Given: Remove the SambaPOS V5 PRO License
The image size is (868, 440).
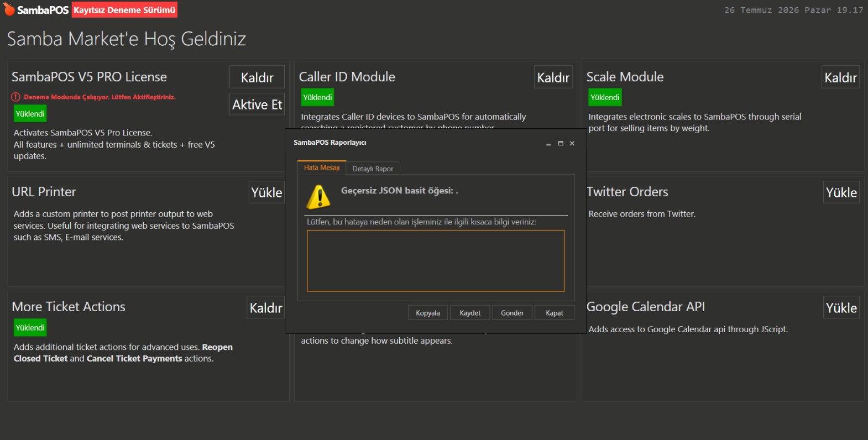Looking at the screenshot, I should coord(257,77).
